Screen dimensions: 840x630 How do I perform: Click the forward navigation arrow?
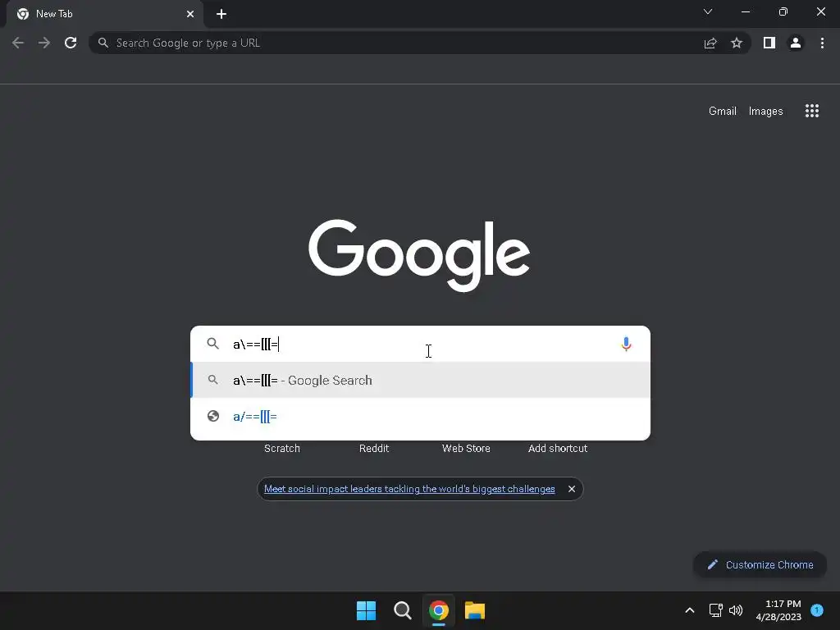(x=44, y=43)
